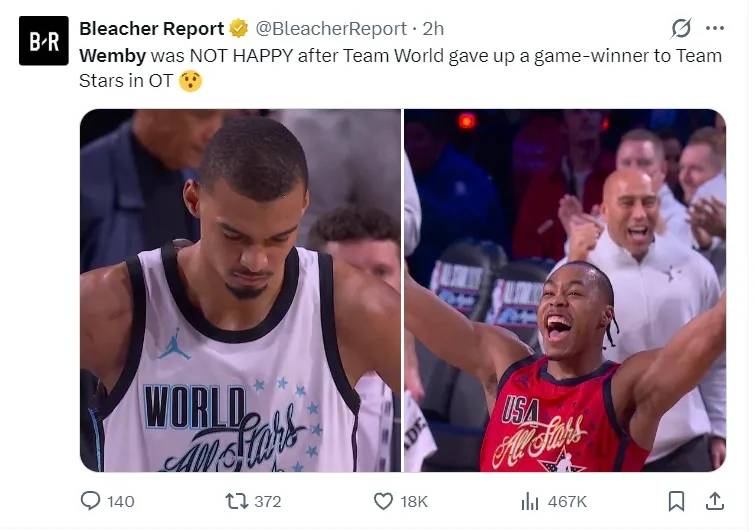
Task: Open the three-dot more options menu
Action: (x=715, y=28)
